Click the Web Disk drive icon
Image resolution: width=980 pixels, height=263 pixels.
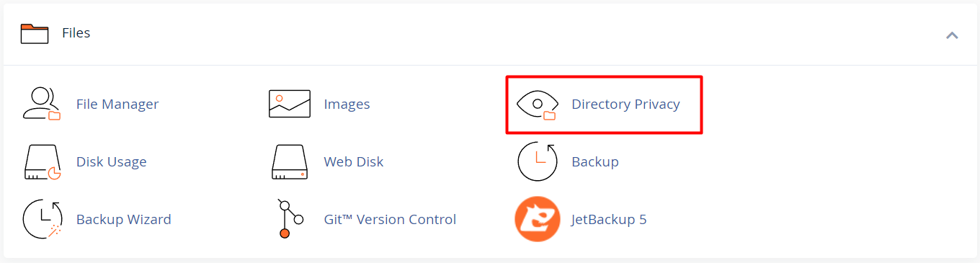290,162
